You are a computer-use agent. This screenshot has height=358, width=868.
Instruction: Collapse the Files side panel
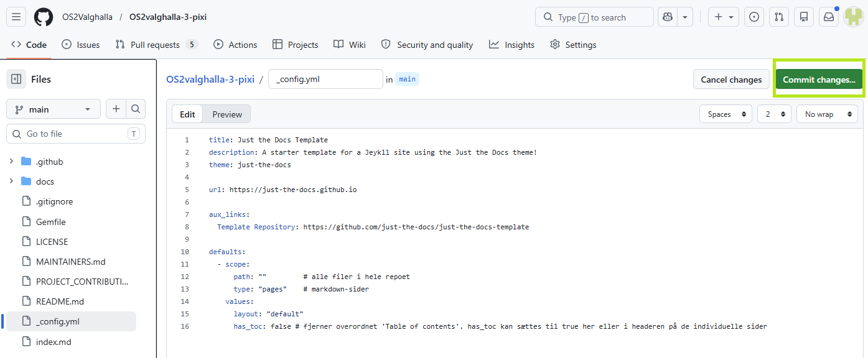coord(16,79)
